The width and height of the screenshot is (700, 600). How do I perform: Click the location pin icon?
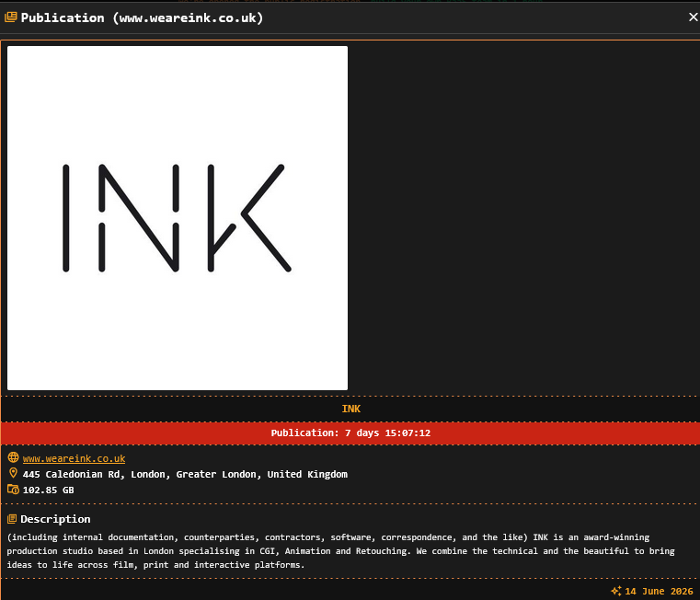coord(13,473)
